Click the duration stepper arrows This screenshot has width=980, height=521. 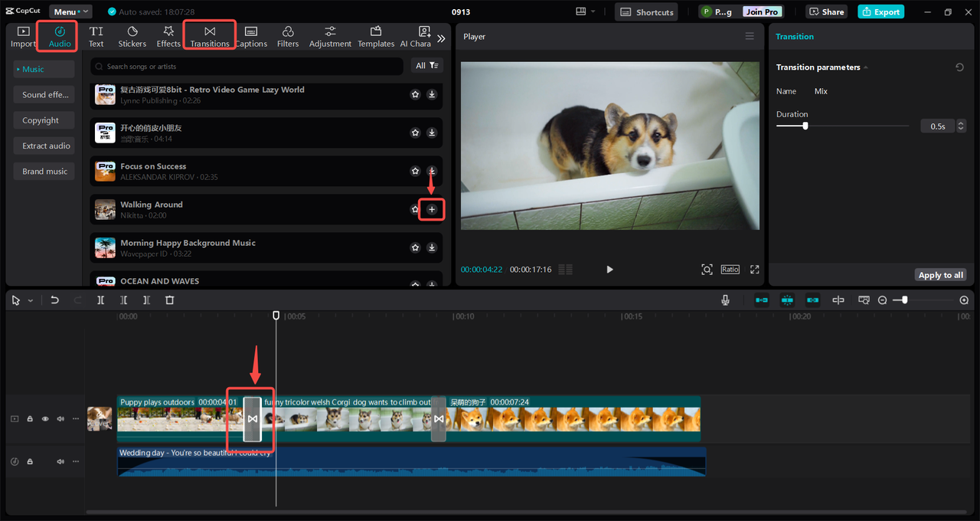pos(962,126)
